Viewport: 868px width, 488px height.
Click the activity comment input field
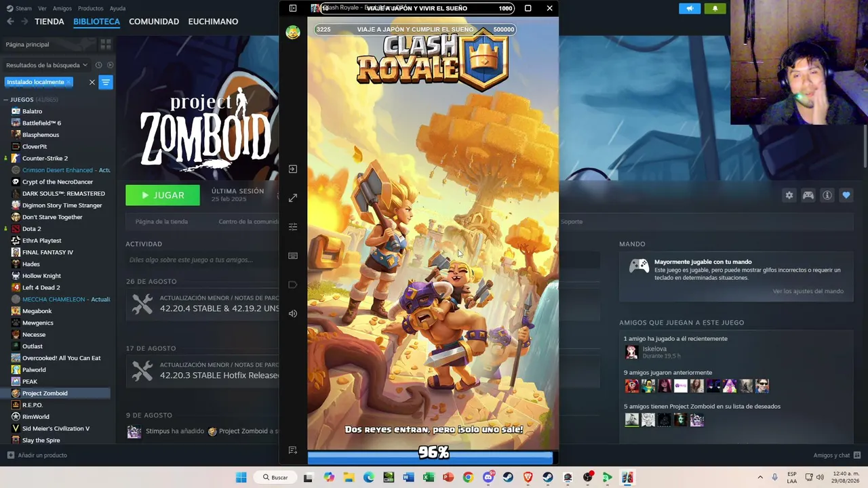click(202, 260)
